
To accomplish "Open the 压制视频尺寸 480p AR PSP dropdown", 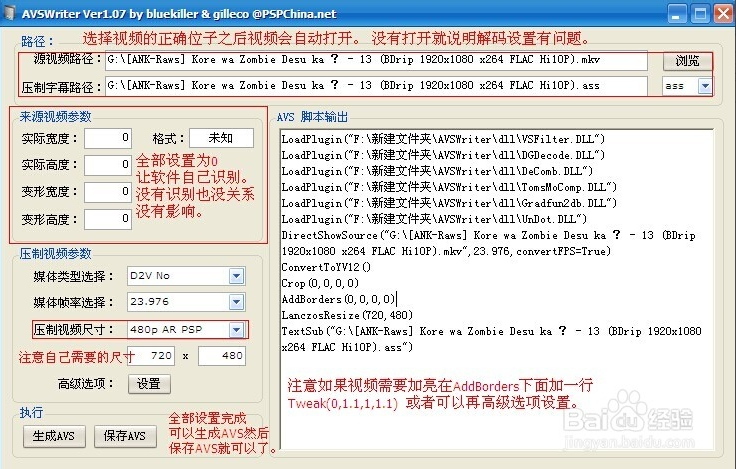I will 237,330.
